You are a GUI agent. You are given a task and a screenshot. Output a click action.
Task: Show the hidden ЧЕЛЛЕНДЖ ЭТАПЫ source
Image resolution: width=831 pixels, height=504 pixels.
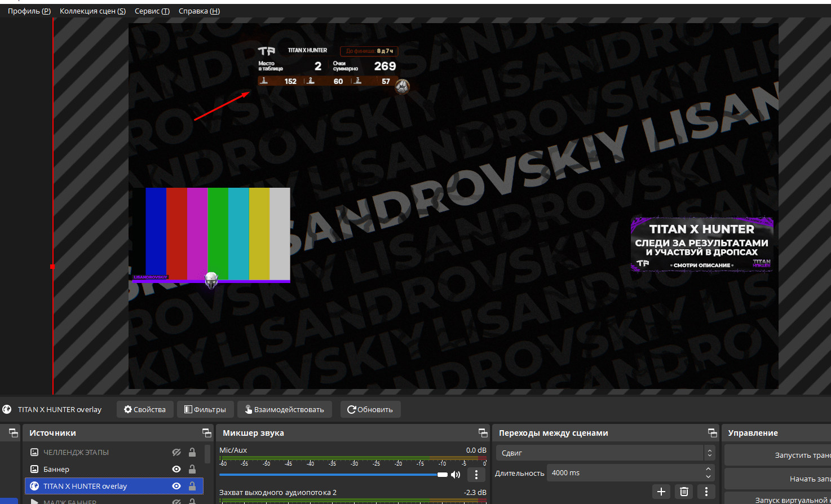click(x=176, y=452)
